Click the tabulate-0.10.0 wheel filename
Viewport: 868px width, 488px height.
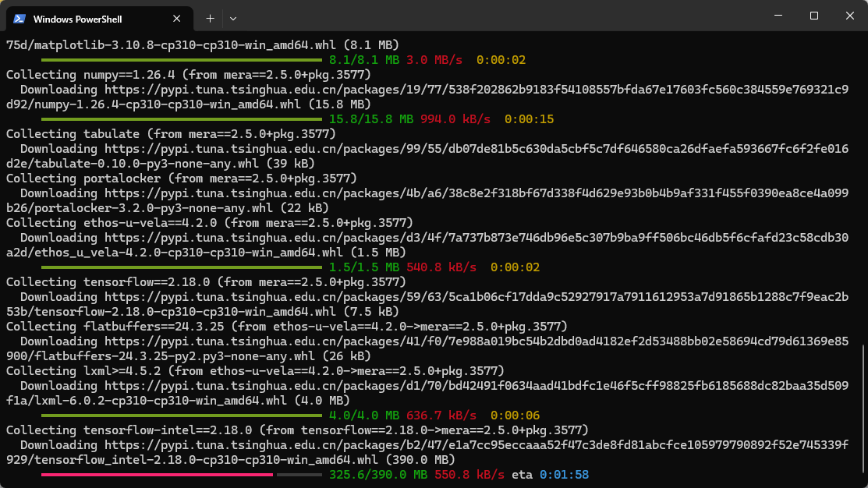click(x=146, y=164)
